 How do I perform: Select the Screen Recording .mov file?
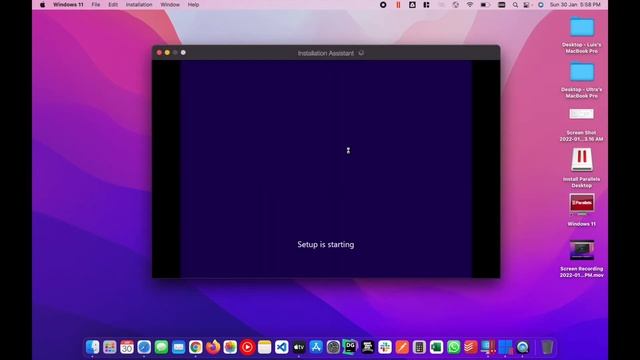(x=582, y=250)
